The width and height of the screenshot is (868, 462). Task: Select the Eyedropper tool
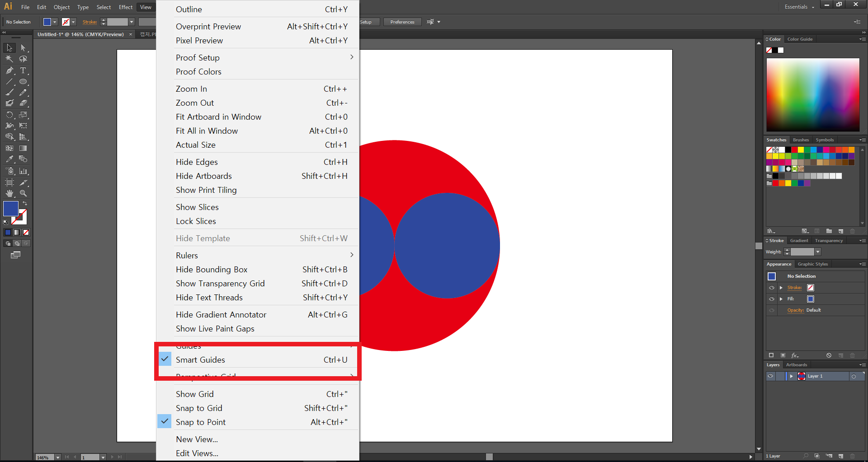9,159
